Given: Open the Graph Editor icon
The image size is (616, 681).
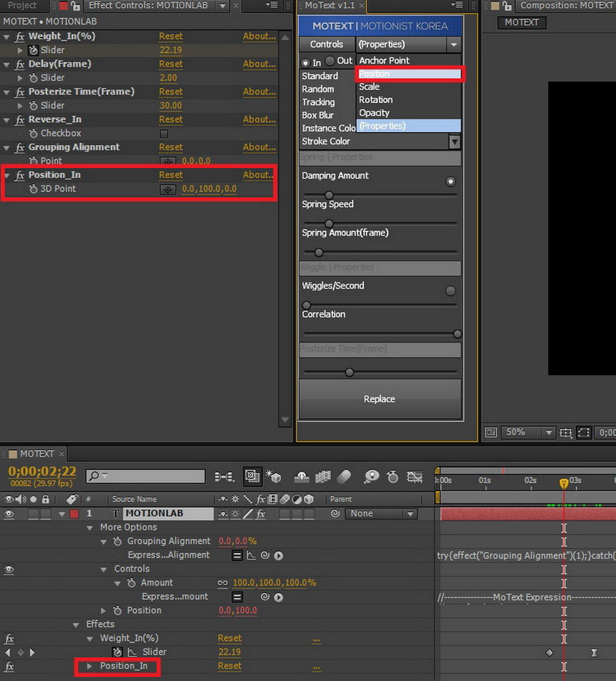Looking at the screenshot, I should [x=415, y=477].
